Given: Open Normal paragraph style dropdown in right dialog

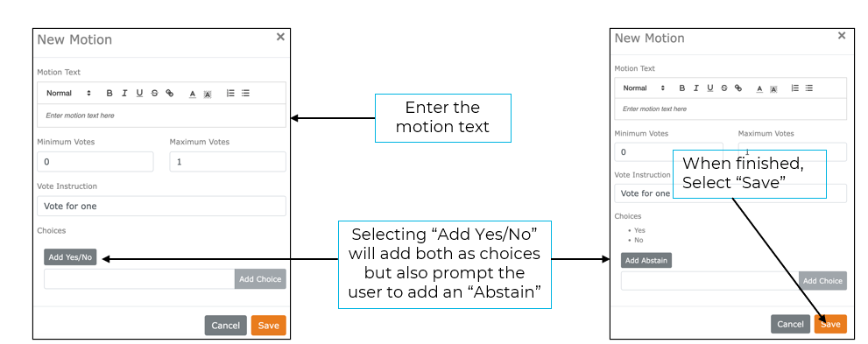Looking at the screenshot, I should 644,88.
